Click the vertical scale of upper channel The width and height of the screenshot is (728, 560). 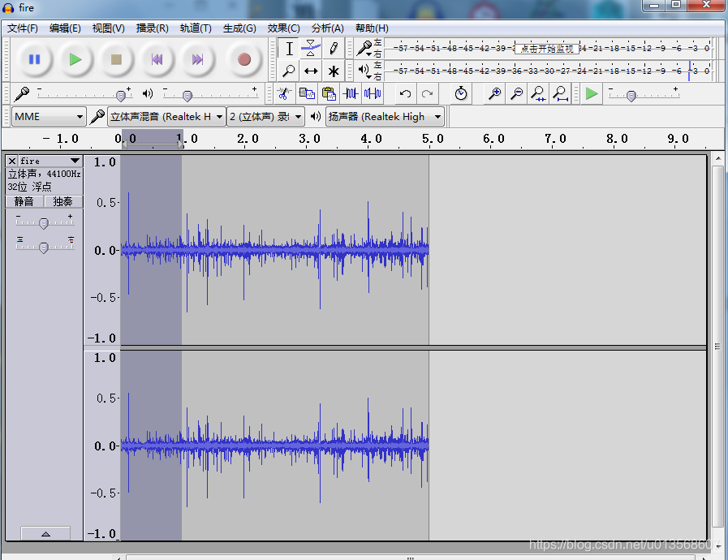[x=102, y=250]
